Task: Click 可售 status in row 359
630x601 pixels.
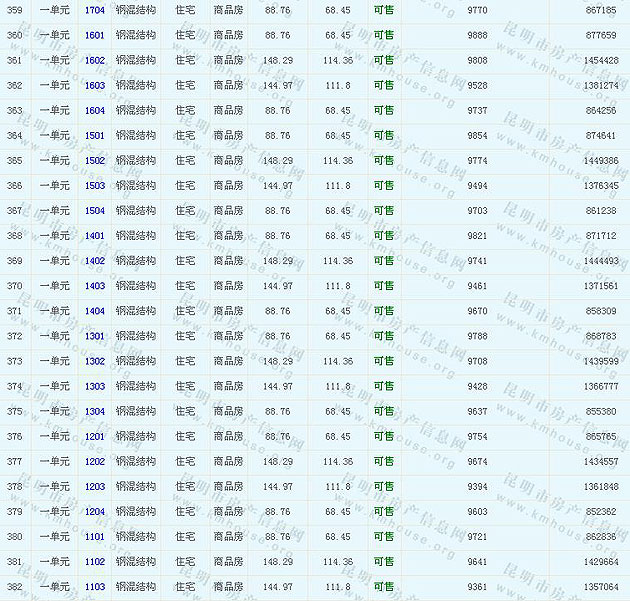Action: tap(383, 10)
